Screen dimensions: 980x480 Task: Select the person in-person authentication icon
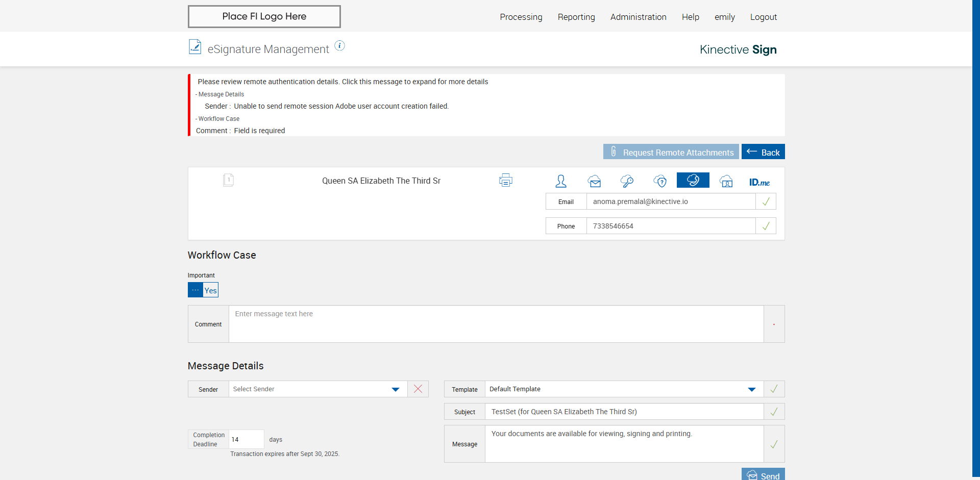(561, 181)
